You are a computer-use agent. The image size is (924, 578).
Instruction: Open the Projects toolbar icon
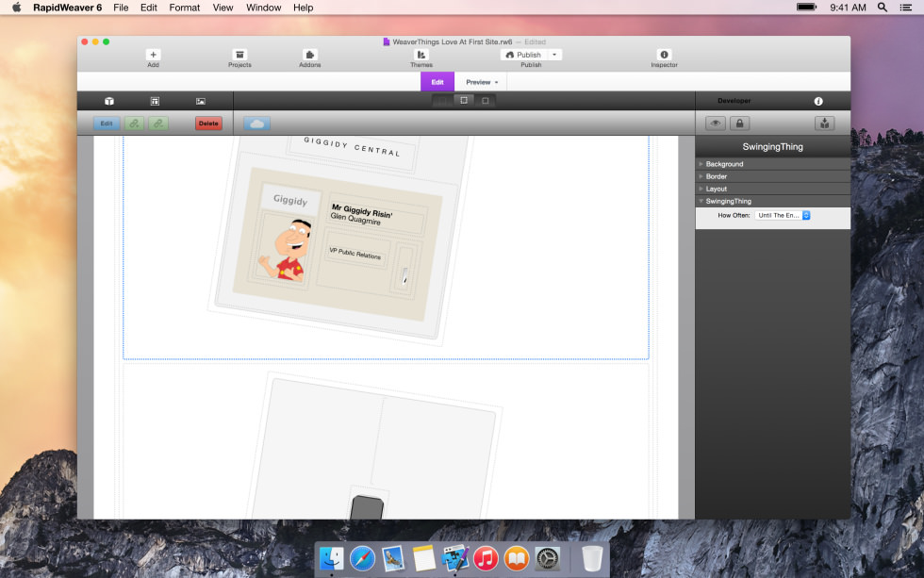tap(239, 55)
